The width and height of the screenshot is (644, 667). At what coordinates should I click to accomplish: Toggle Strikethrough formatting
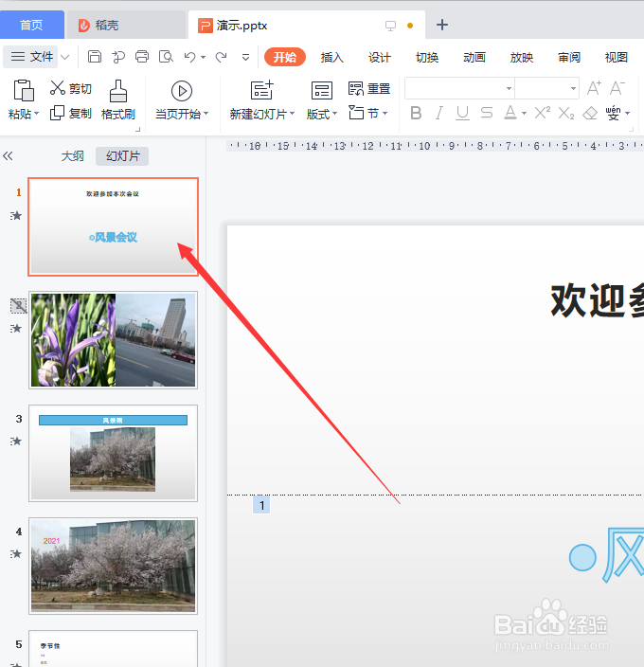click(486, 113)
